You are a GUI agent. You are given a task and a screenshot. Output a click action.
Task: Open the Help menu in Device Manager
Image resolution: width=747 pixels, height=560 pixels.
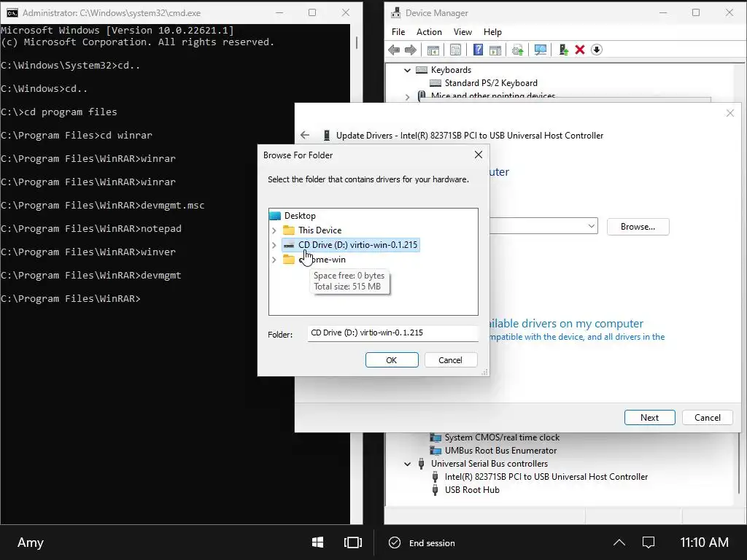coord(492,32)
